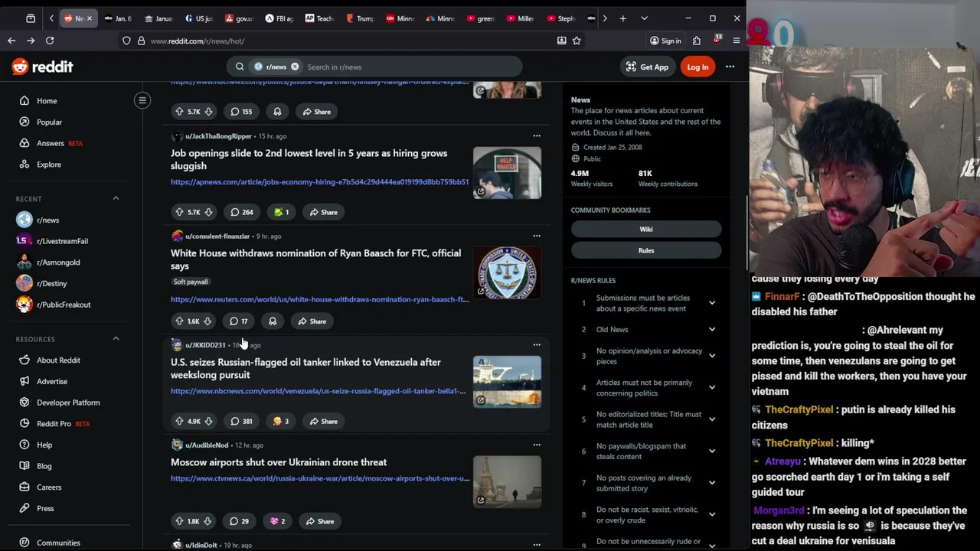Share the Ryan Baasch FTC post

click(x=312, y=321)
